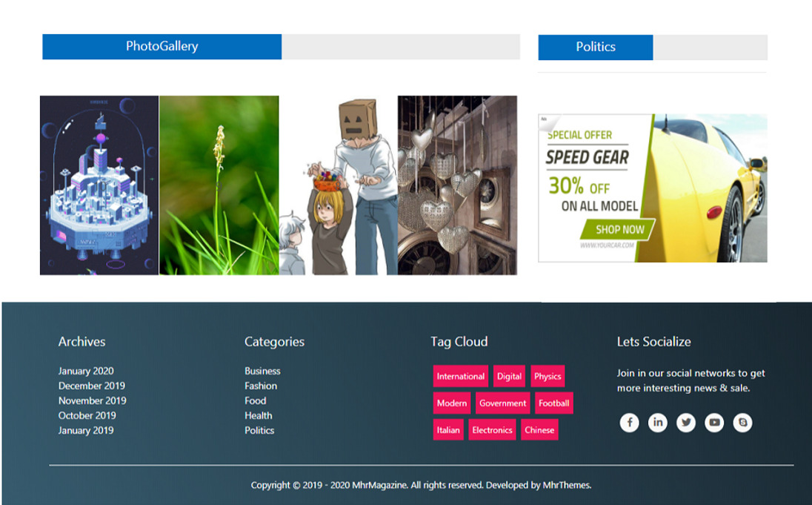Open the October 2019 archive

tap(87, 416)
